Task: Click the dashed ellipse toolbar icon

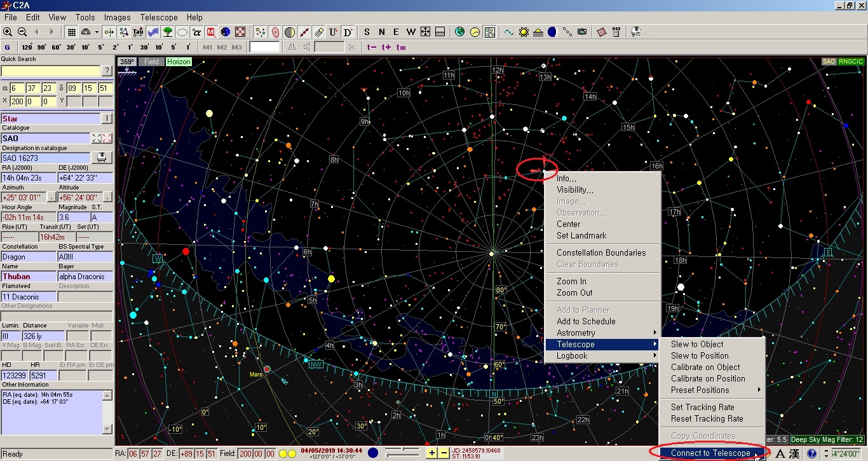Action: click(182, 32)
